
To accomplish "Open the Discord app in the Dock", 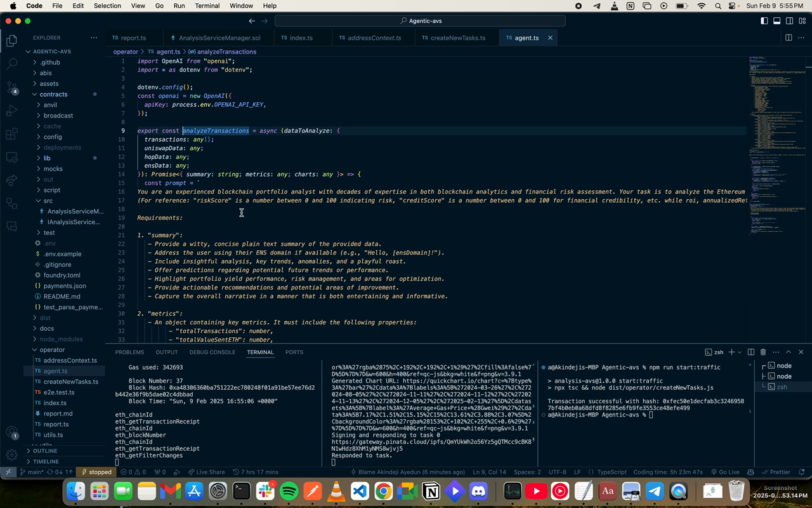I will pyautogui.click(x=478, y=491).
